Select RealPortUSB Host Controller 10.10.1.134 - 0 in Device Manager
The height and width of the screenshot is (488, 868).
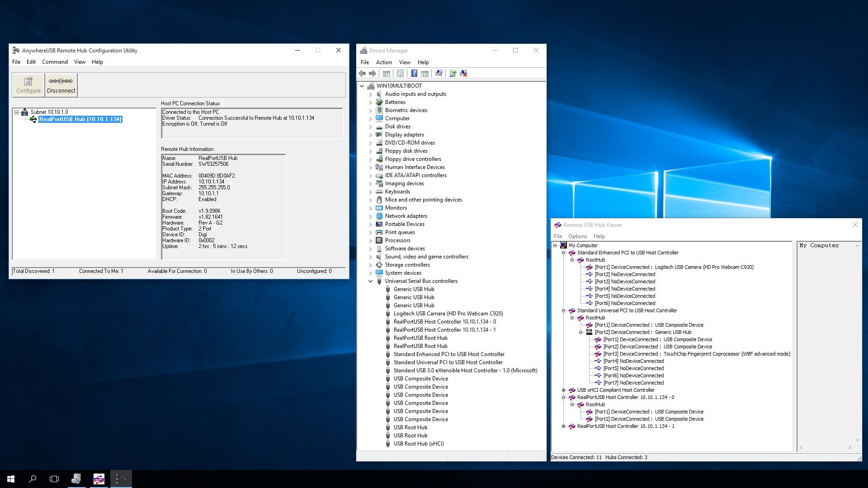[444, 322]
